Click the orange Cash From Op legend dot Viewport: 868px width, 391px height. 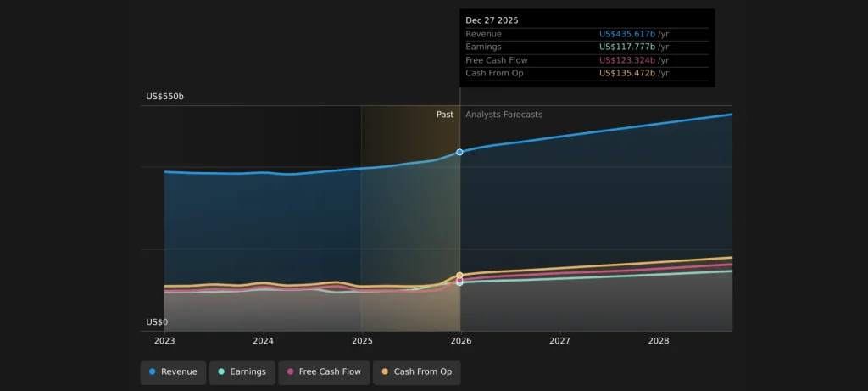point(386,371)
